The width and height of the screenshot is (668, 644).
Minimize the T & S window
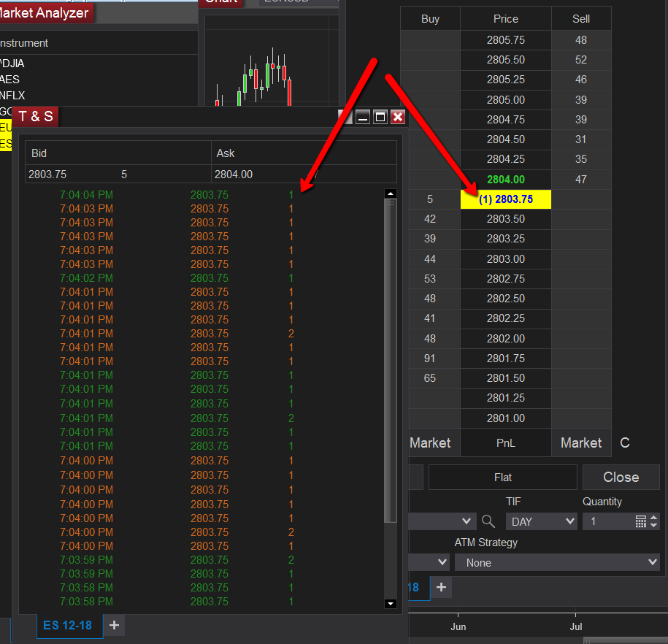363,117
